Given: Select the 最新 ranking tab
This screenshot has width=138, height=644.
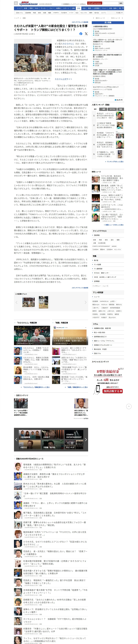Looking at the screenshot, I should click(x=95, y=109).
